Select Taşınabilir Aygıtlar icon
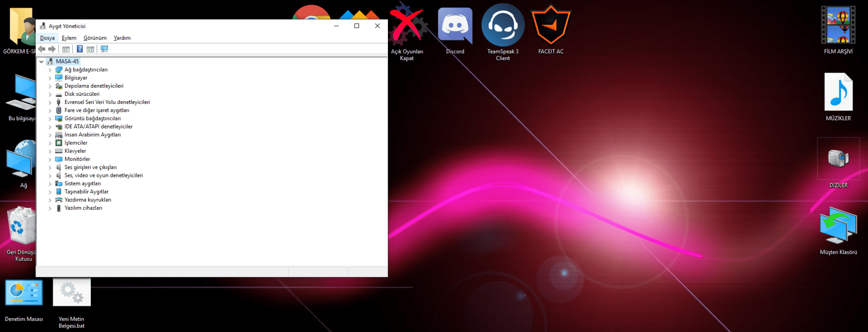Viewport: 868px width, 332px height. (58, 191)
